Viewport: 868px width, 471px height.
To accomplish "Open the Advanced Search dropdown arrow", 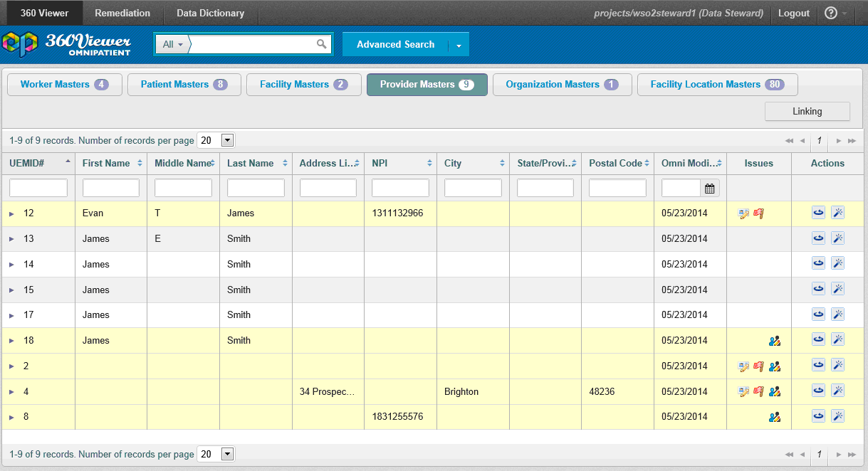I will 459,45.
